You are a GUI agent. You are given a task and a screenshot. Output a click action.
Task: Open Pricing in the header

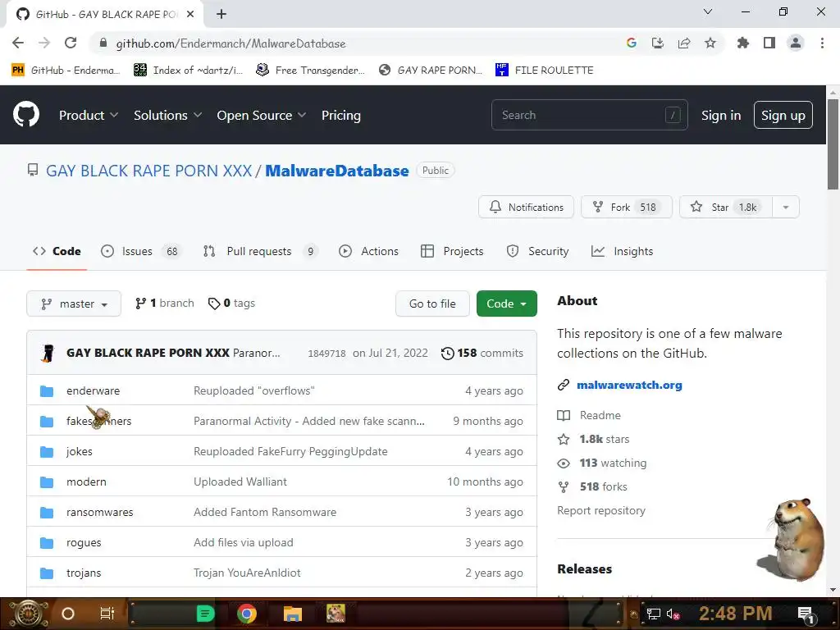[x=340, y=115]
